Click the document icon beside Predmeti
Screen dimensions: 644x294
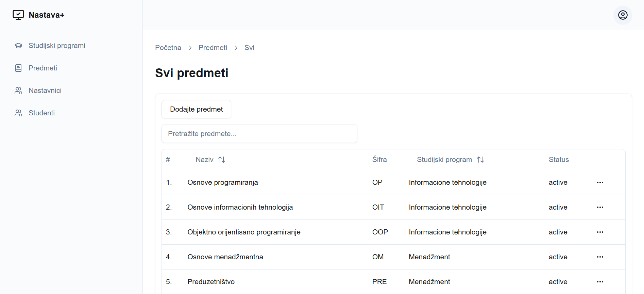point(18,68)
